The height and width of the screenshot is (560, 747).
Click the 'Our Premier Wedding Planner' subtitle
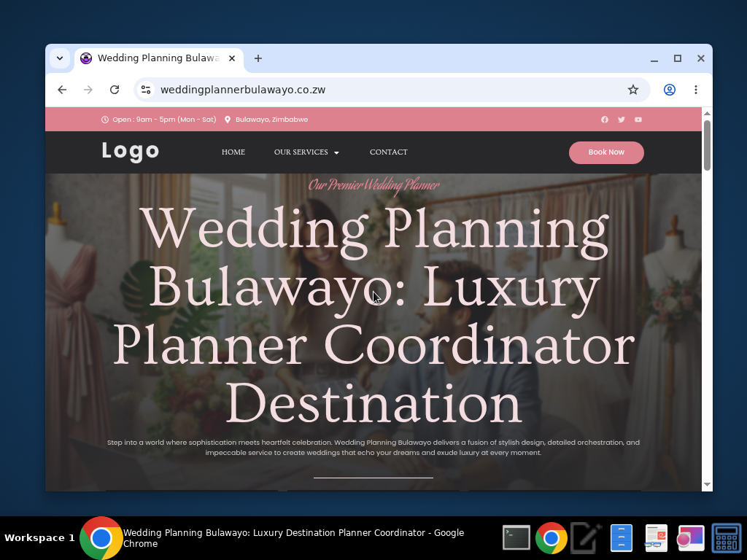point(373,185)
